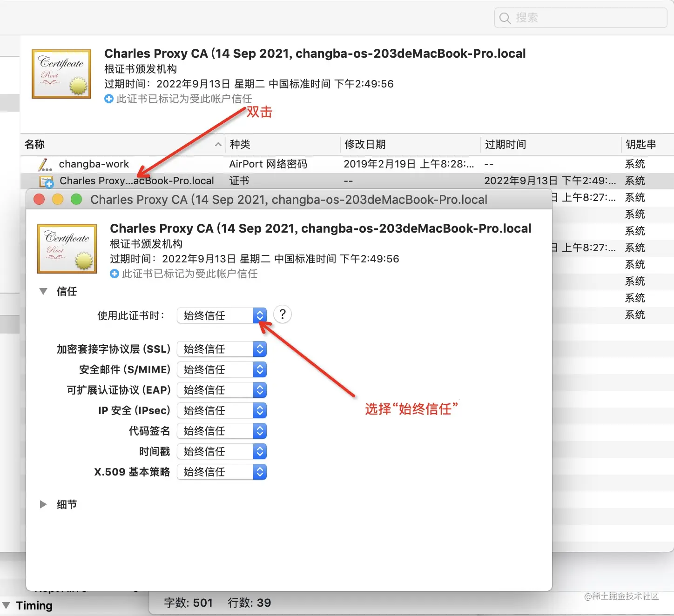Open the 代码签名 dropdown
The image size is (674, 616).
[222, 431]
